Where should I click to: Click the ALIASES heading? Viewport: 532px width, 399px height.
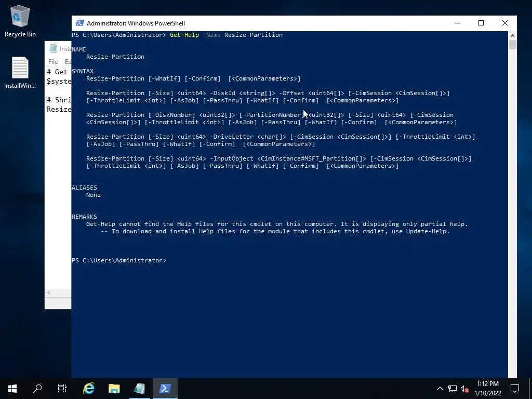coord(84,188)
